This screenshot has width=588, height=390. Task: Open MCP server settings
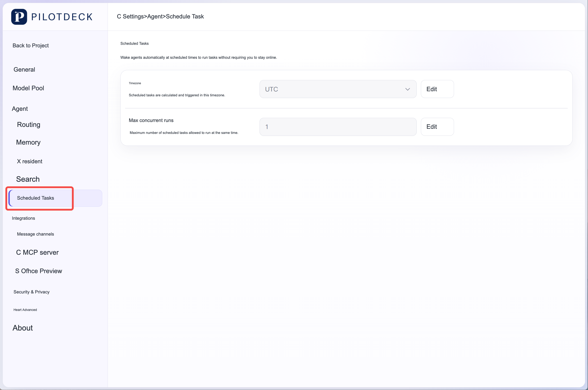[37, 252]
